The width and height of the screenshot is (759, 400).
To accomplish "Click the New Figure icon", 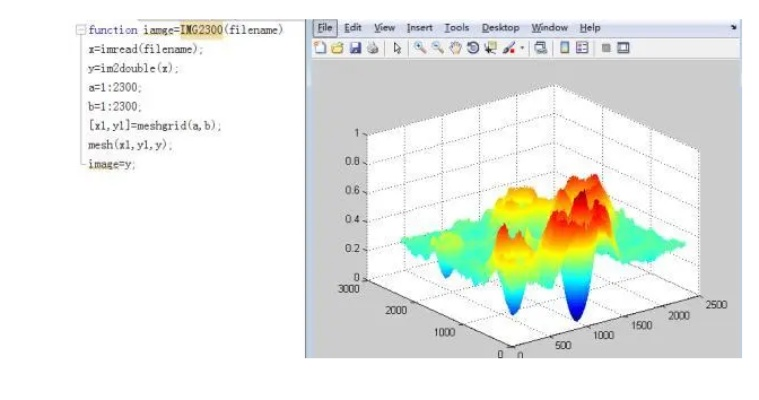I will 320,48.
